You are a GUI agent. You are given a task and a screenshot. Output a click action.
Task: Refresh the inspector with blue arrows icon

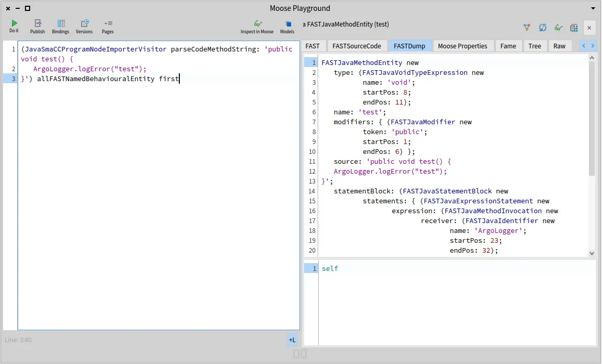[x=543, y=28]
